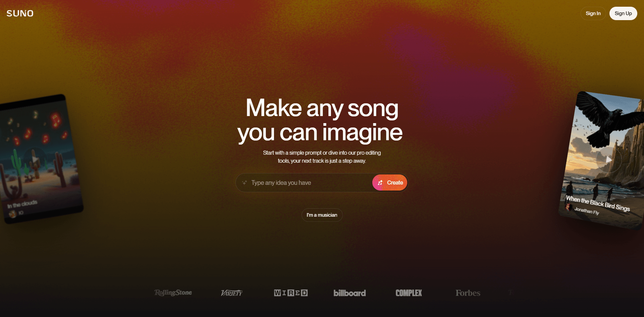Viewport: 644px width, 317px height.
Task: Click the Create button
Action: point(390,182)
